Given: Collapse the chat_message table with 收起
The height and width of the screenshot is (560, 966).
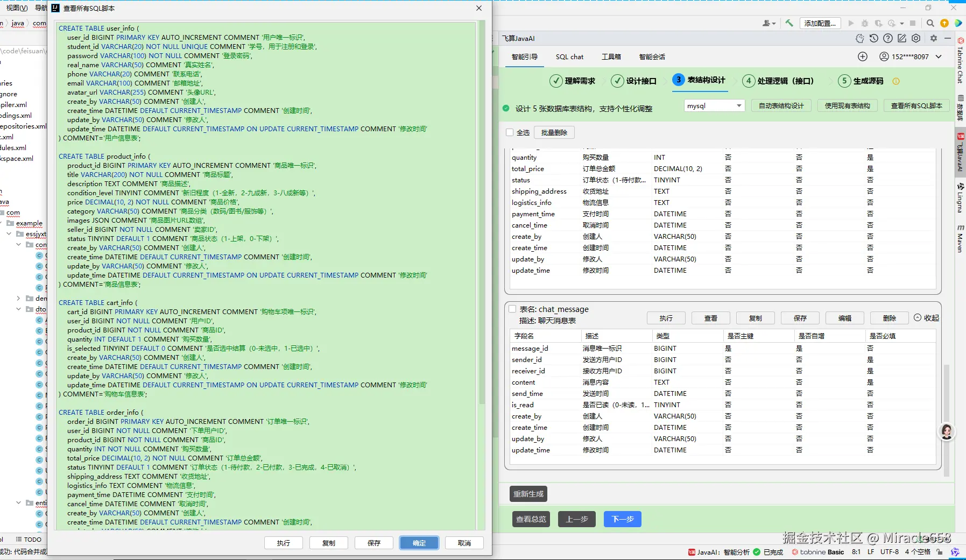Looking at the screenshot, I should [926, 318].
